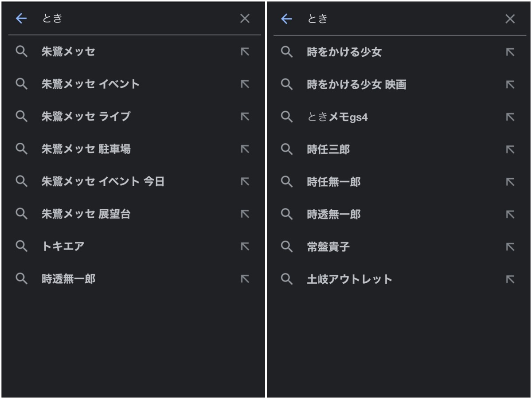Image resolution: width=532 pixels, height=399 pixels.
Task: Insert 常盤貴子 suggestion using its arrow icon
Action: 510,247
